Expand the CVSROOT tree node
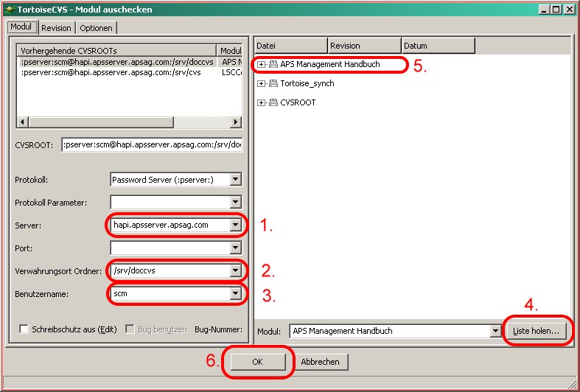 tap(262, 103)
